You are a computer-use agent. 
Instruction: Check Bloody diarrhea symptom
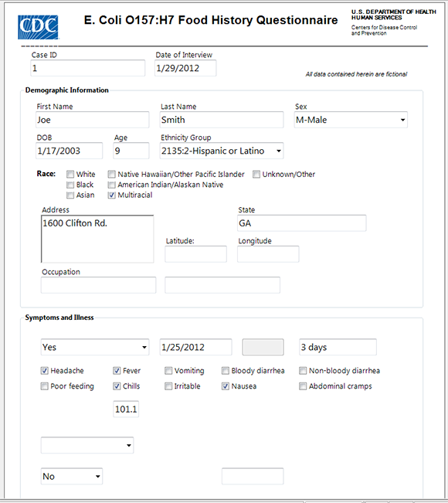pyautogui.click(x=226, y=371)
